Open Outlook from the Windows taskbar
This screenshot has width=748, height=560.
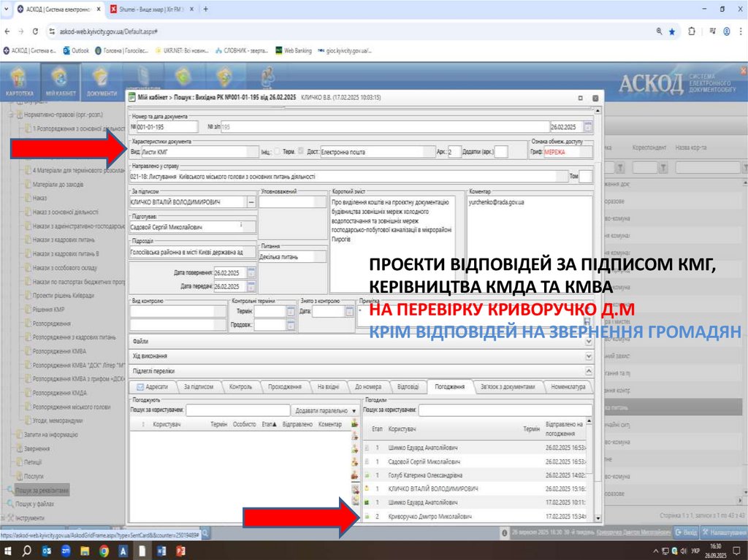click(x=46, y=551)
